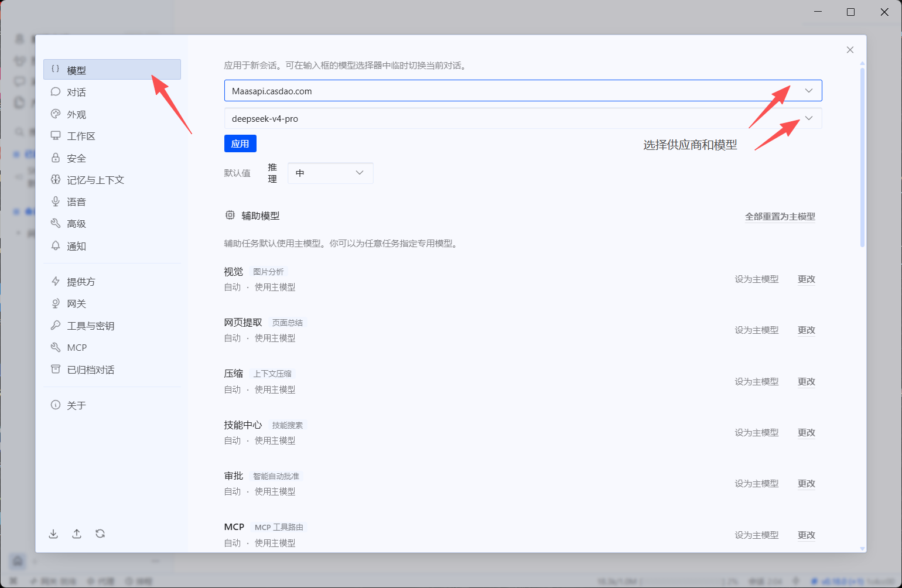
Task: Open the 外观 settings section
Action: [x=112, y=114]
